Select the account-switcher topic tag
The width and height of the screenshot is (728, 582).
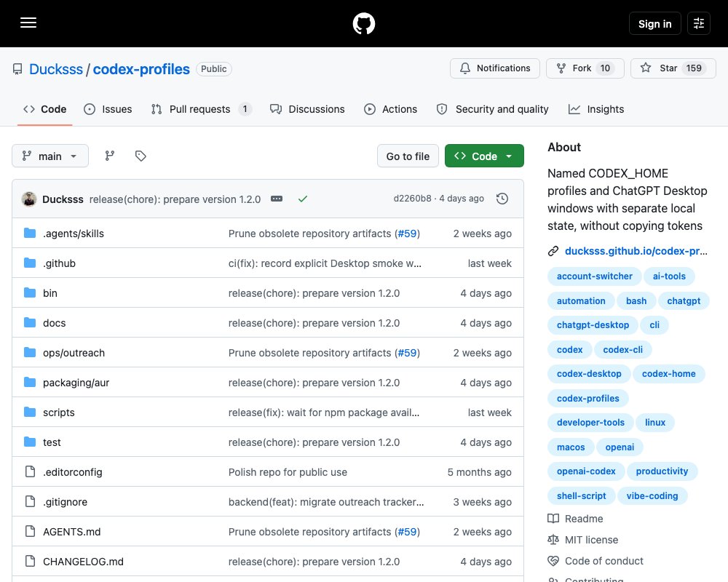[x=594, y=276]
